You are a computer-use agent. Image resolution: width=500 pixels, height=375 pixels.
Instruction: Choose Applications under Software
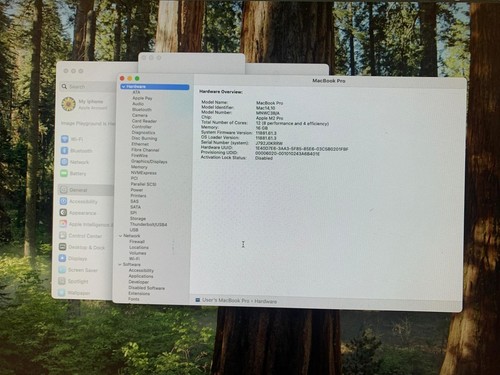pos(141,276)
